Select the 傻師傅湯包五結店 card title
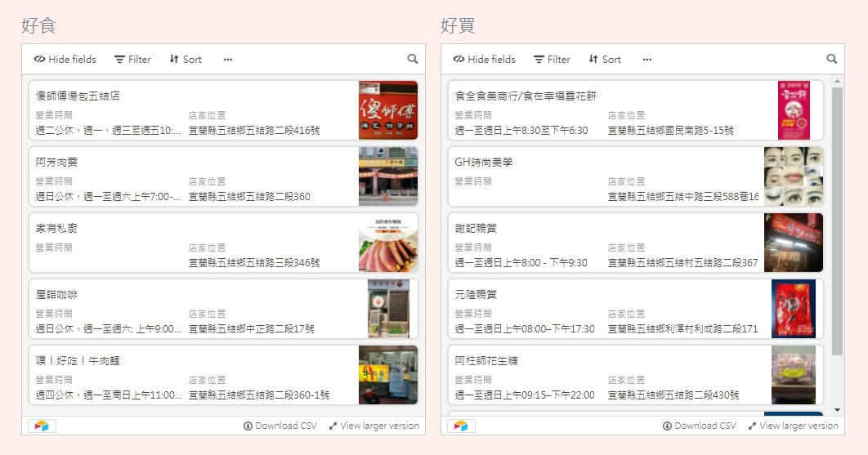Screen dimensions: 868x455 point(78,96)
